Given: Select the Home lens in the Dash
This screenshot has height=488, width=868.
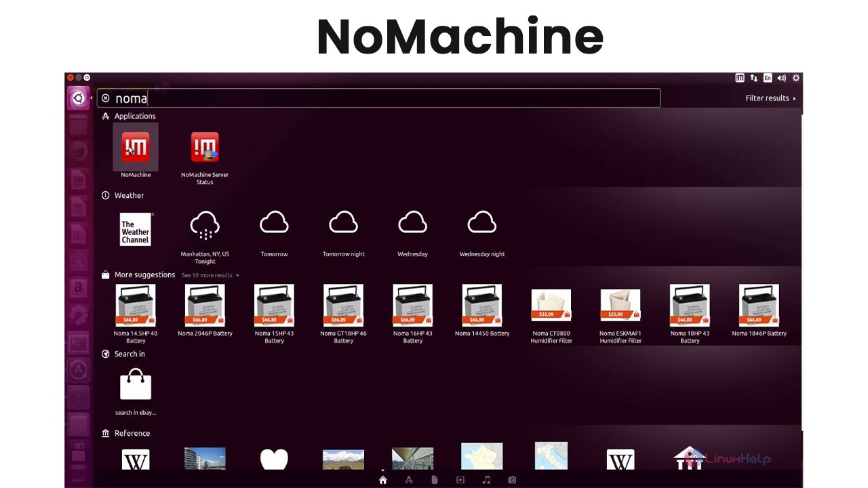Looking at the screenshot, I should pos(383,479).
